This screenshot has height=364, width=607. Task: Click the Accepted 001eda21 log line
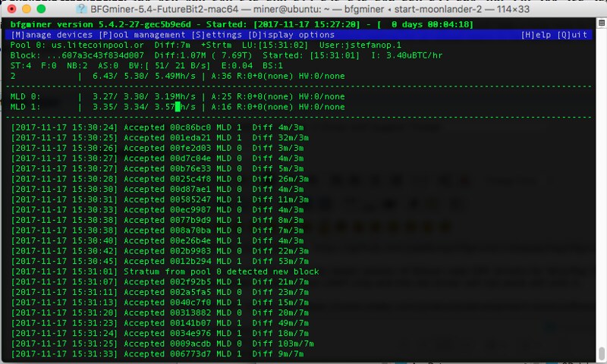(159, 138)
